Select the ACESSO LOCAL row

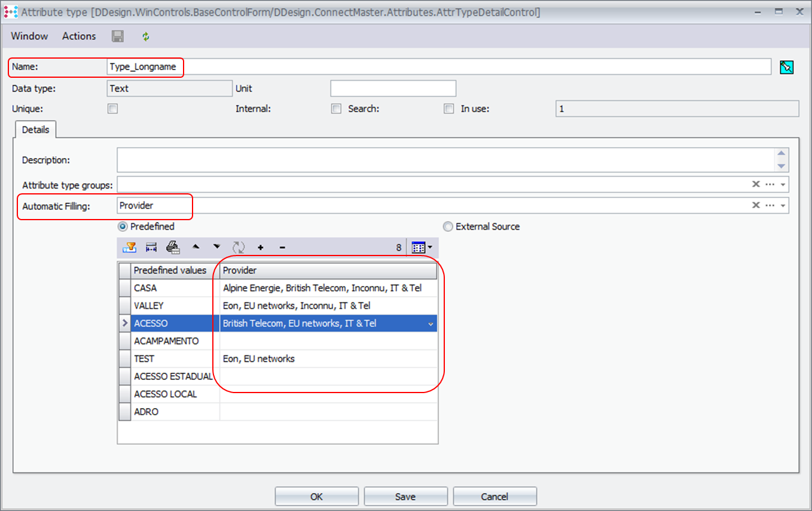tap(278, 394)
